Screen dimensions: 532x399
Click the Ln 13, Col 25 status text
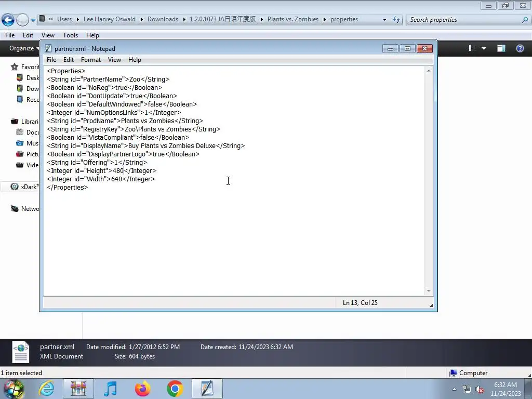360,303
